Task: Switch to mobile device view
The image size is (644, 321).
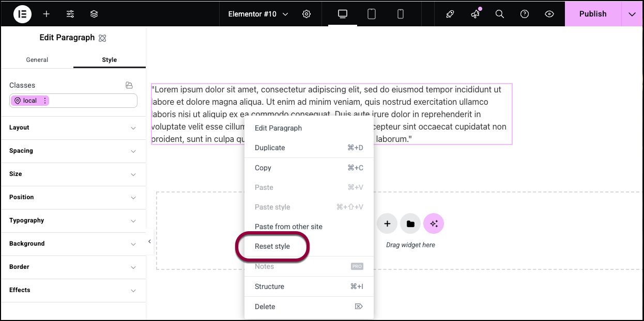Action: [x=400, y=14]
